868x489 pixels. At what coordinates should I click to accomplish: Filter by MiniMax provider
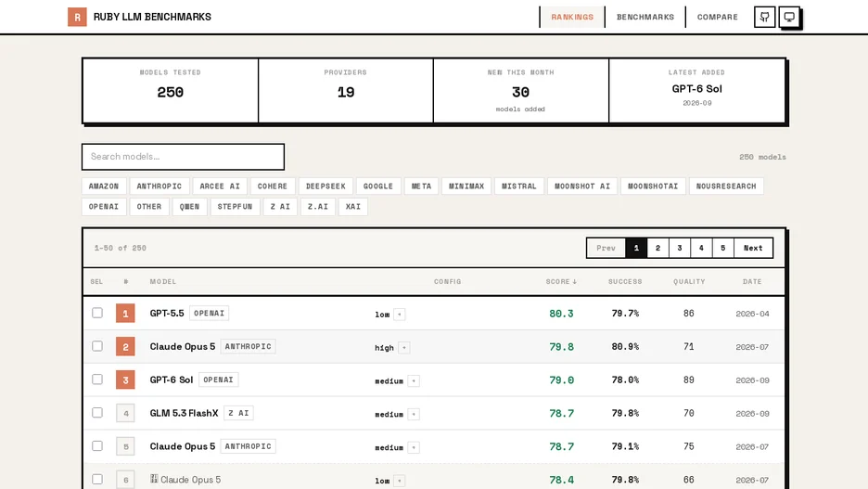click(466, 187)
